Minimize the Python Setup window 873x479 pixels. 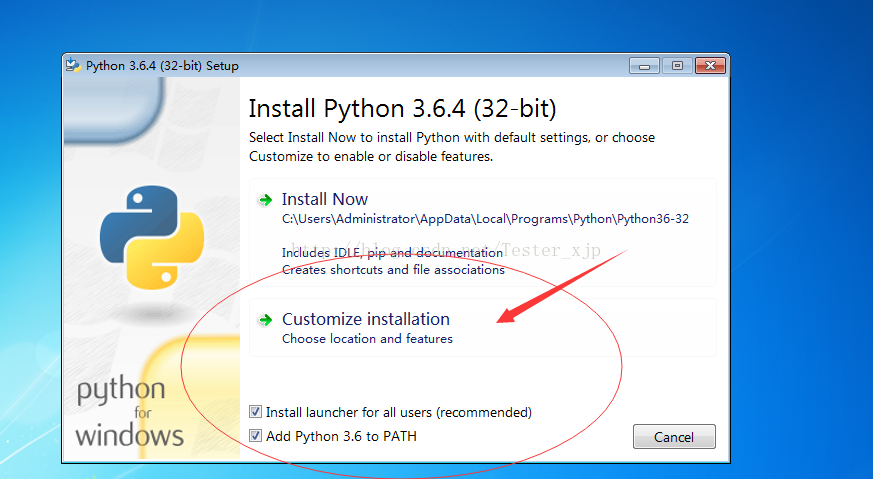click(x=644, y=66)
